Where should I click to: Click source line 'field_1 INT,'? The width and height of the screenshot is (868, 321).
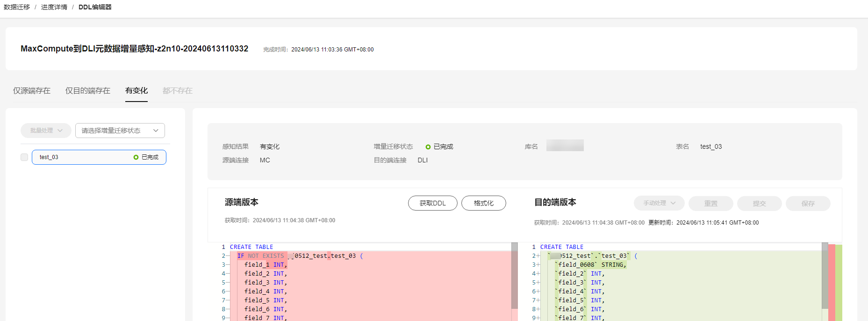pos(265,265)
